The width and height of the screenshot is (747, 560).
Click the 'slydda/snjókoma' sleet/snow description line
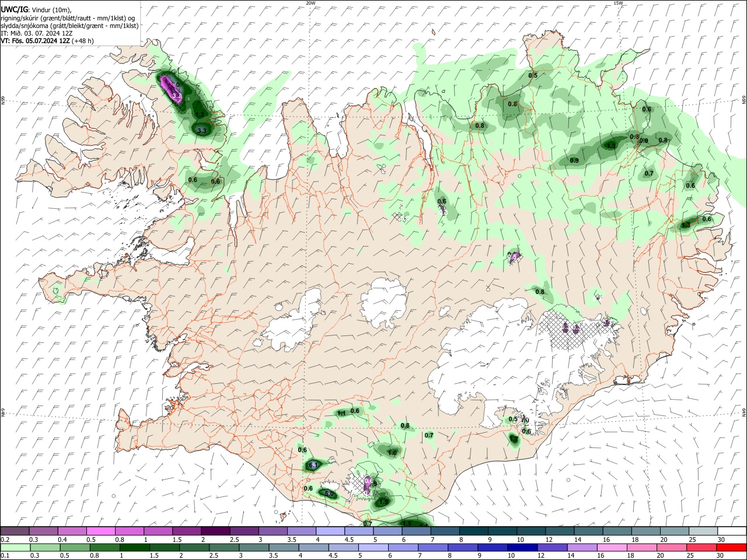click(x=69, y=25)
